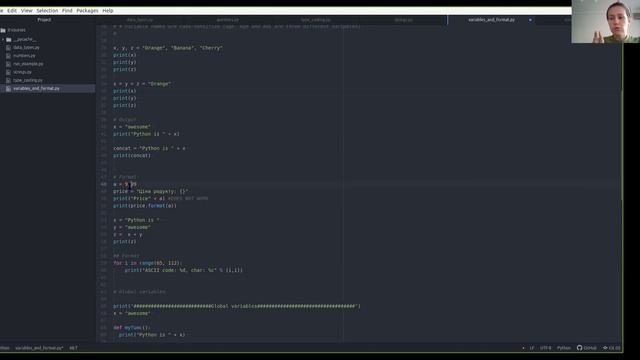Click the 'def myfunc():' line

coord(132,328)
